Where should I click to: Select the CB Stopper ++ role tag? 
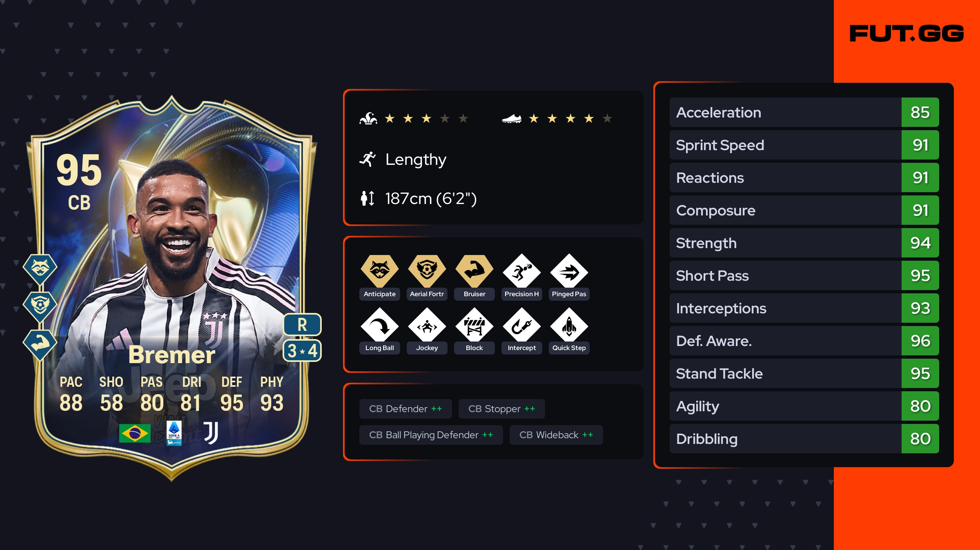click(501, 409)
